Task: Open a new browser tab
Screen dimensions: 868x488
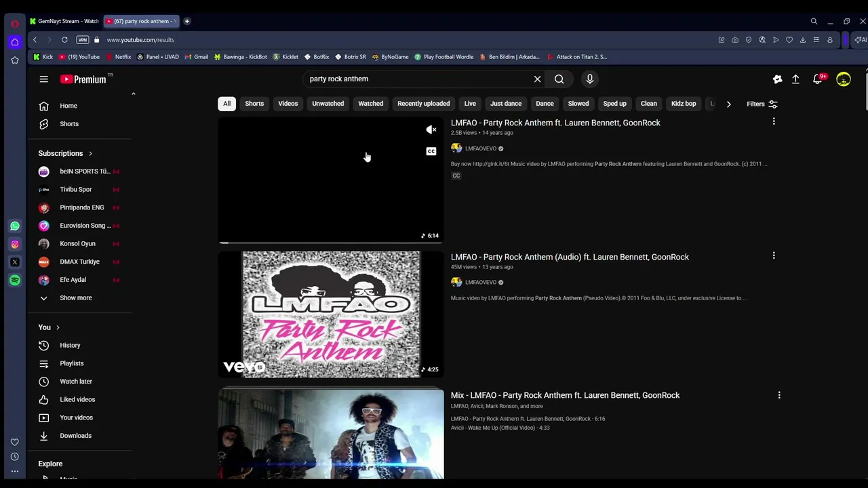Action: (x=186, y=21)
